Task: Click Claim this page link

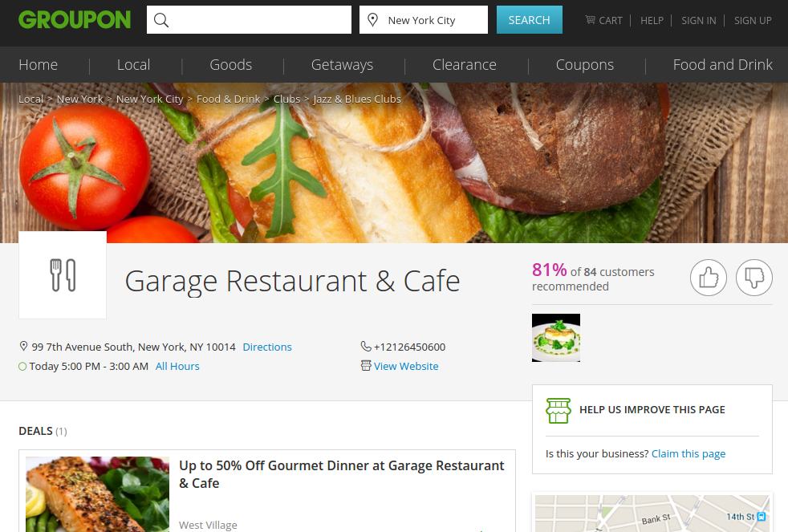Action: [x=688, y=453]
